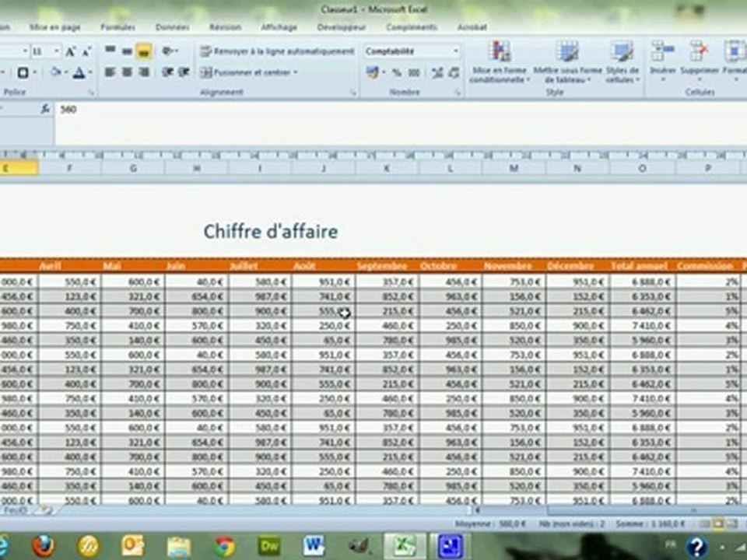The height and width of the screenshot is (560, 747).
Task: Open Google Chrome from the taskbar
Action: tap(224, 546)
